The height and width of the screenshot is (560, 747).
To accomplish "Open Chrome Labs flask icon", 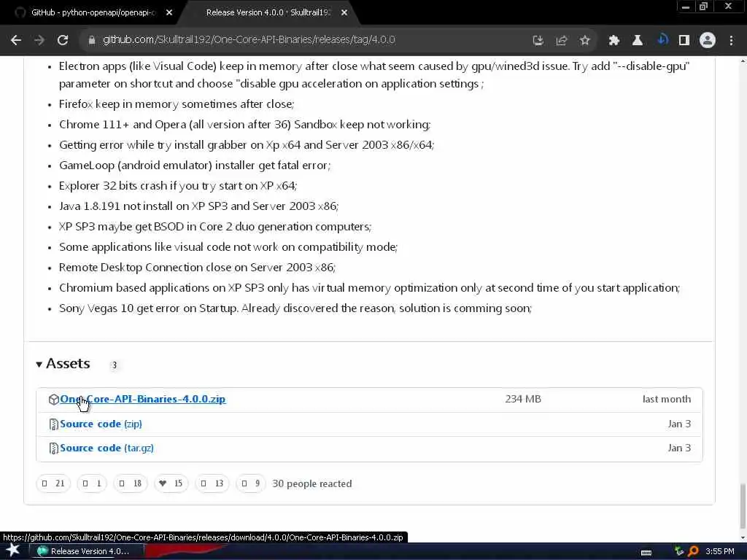I will (637, 41).
